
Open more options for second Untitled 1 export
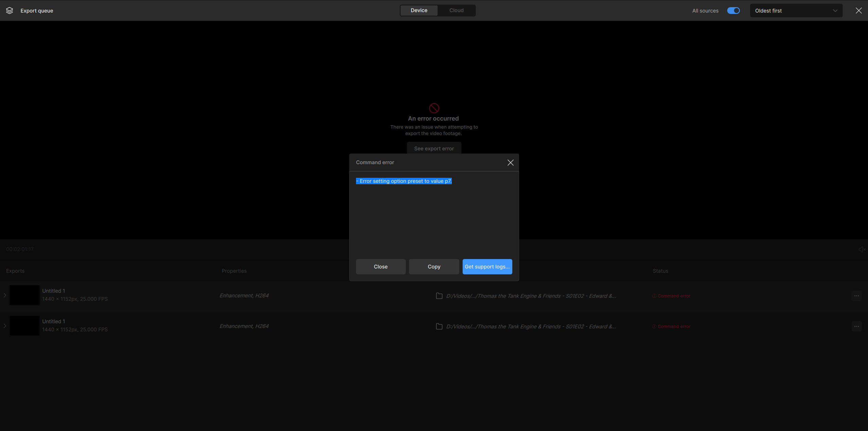(856, 326)
